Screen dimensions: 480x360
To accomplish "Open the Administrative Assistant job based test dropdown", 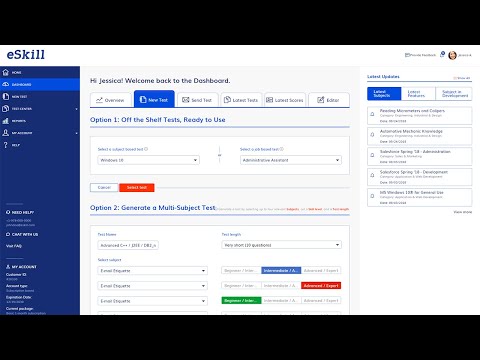I will [x=291, y=160].
